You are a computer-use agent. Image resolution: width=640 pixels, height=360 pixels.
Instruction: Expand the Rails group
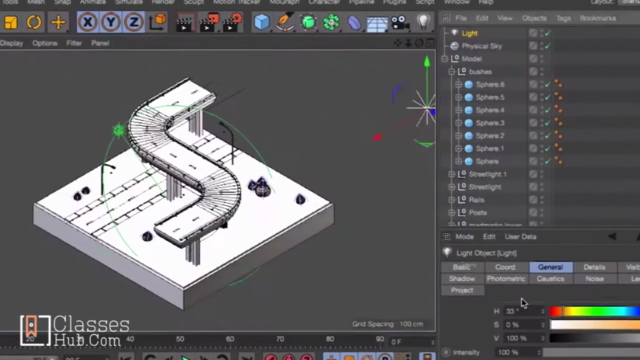(451, 200)
